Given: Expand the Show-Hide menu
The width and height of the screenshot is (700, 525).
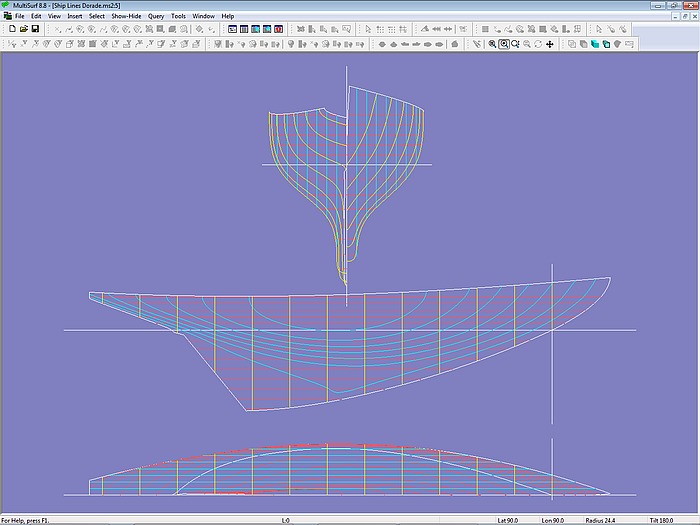Looking at the screenshot, I should pos(126,17).
